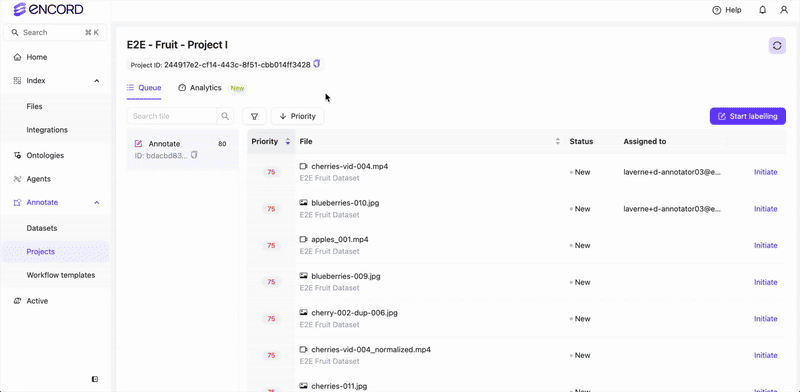This screenshot has height=392, width=800.
Task: Click the filter funnel icon
Action: pos(254,116)
